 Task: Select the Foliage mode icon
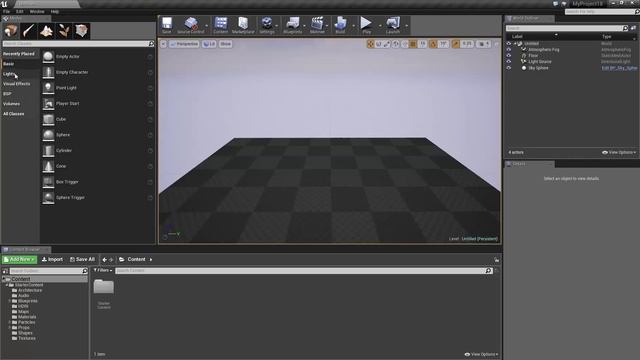pyautogui.click(x=64, y=31)
